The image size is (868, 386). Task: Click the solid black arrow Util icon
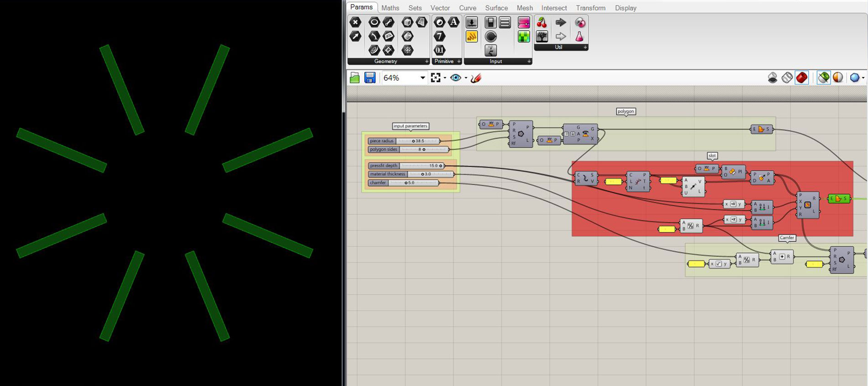pos(561,22)
